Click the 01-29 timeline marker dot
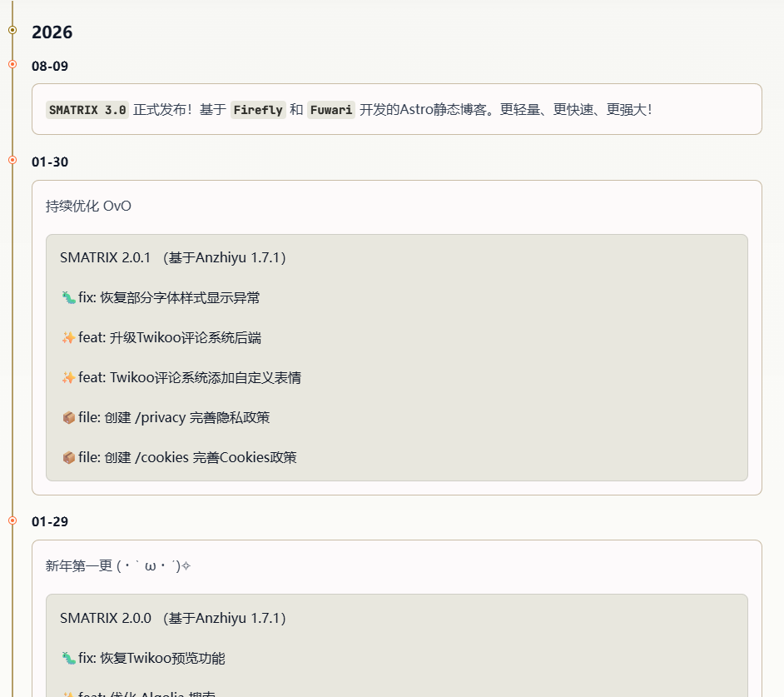Viewport: 784px width, 697px height. 12,520
